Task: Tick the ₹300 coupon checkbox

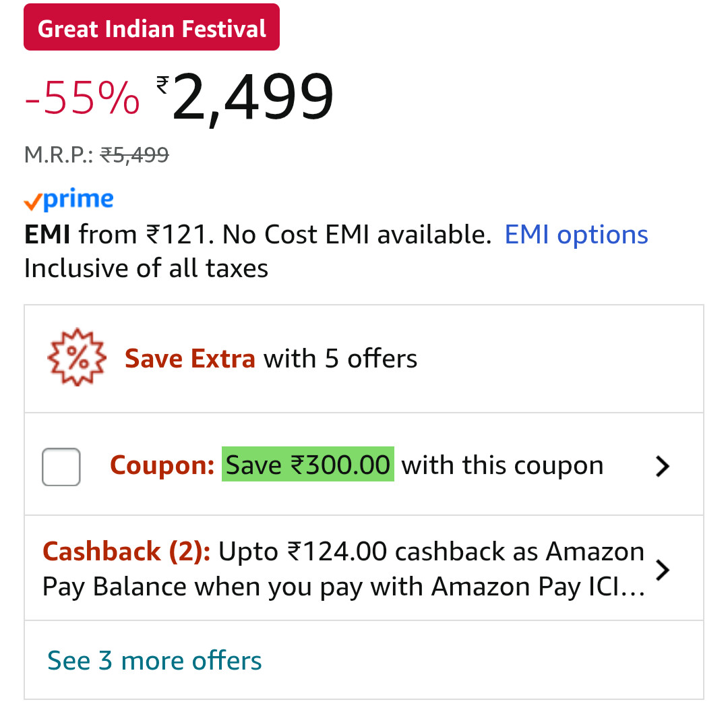Action: pyautogui.click(x=61, y=466)
